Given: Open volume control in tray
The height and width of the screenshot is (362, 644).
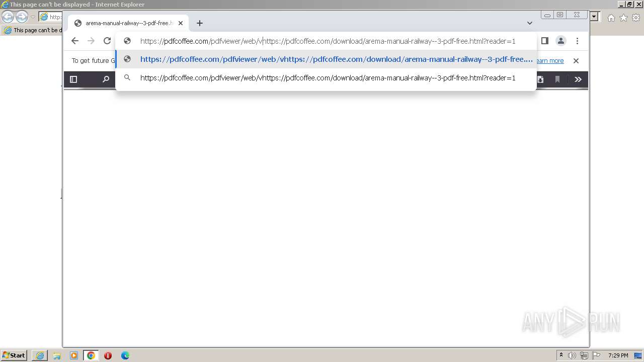Looking at the screenshot, I should coord(572,355).
